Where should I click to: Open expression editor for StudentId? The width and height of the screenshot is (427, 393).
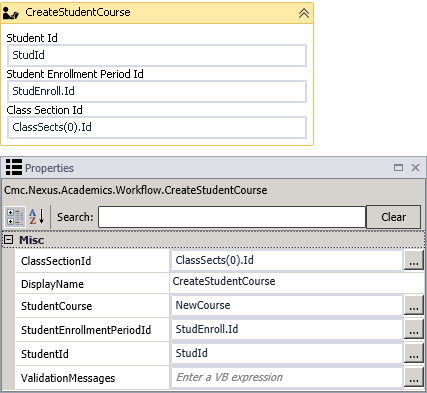pos(414,353)
